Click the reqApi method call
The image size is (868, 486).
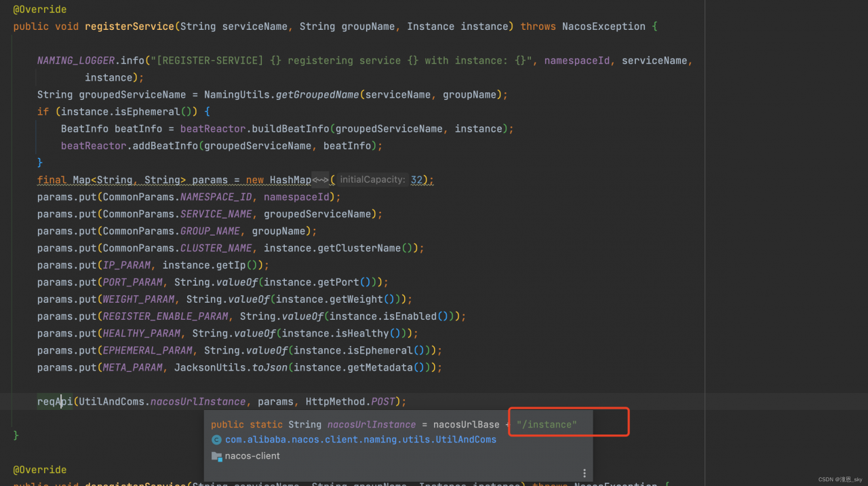(x=55, y=401)
